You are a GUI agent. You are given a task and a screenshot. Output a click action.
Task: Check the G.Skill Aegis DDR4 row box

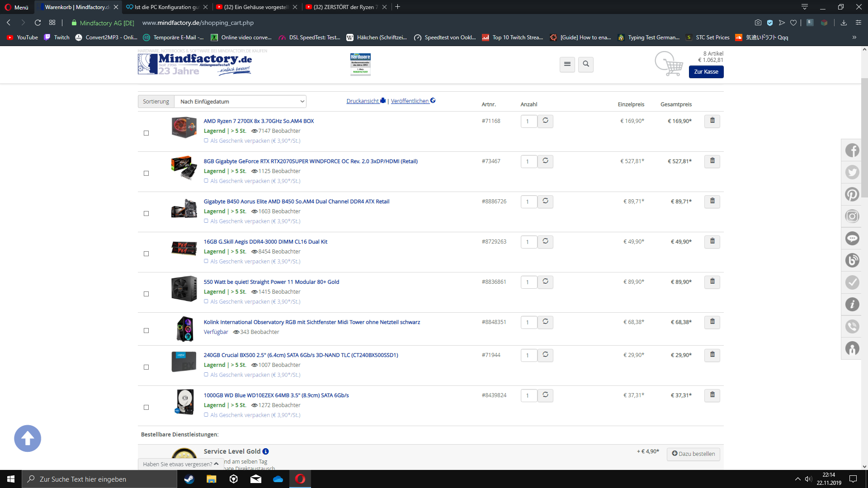pos(146,253)
